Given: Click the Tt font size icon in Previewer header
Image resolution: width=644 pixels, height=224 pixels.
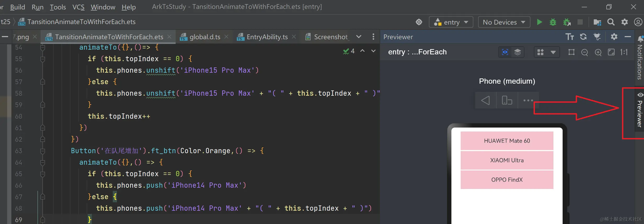Looking at the screenshot, I should tap(570, 37).
